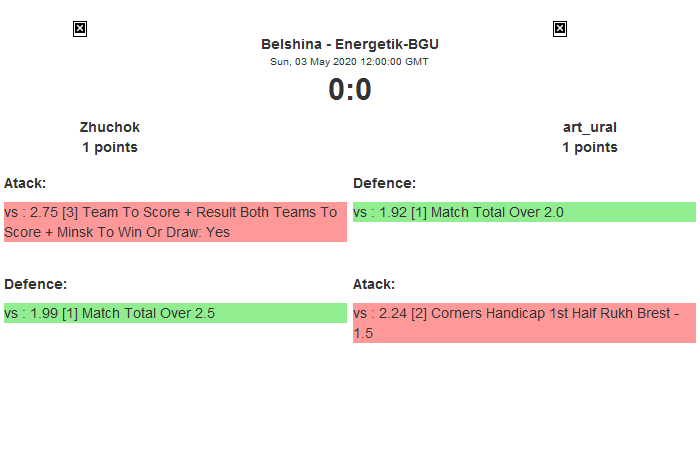Image resolution: width=700 pixels, height=460 pixels.
Task: Click Zhuchok's Defence heading
Action: tap(35, 284)
